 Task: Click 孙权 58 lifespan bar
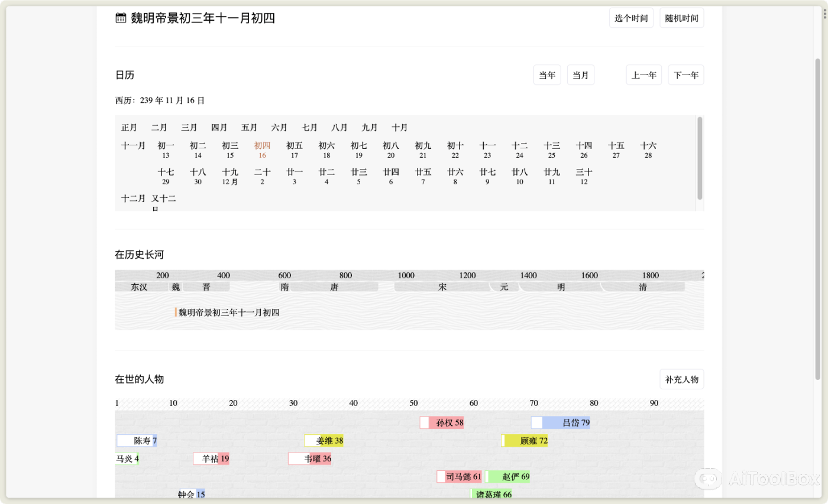442,422
